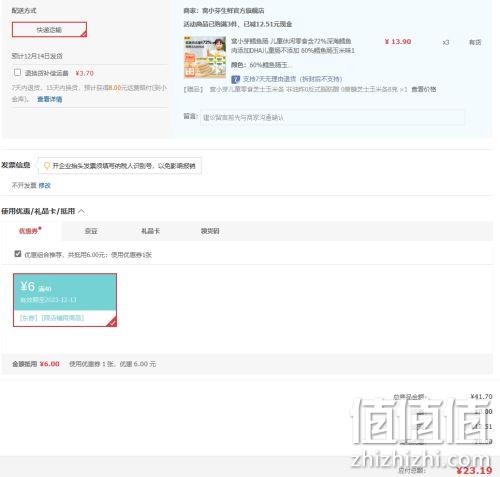The height and width of the screenshot is (477, 500).
Task: Open the fish sausage product title link
Action: [x=292, y=46]
